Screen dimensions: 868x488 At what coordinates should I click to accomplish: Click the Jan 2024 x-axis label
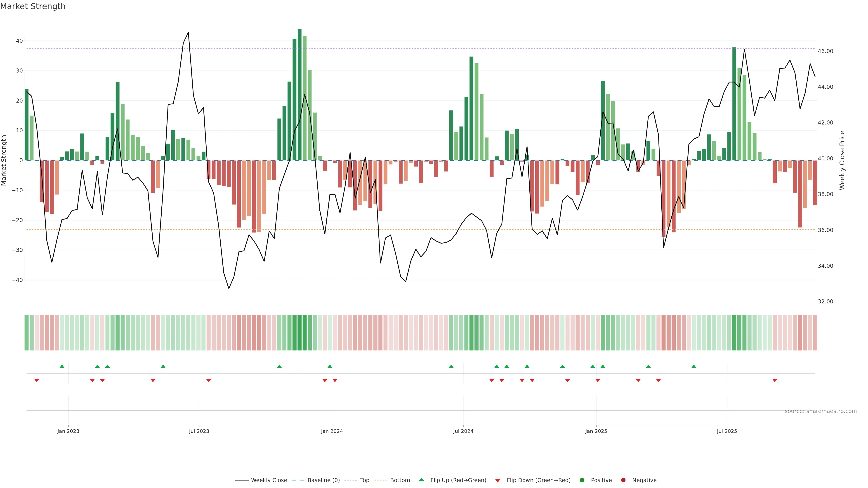coord(332,431)
